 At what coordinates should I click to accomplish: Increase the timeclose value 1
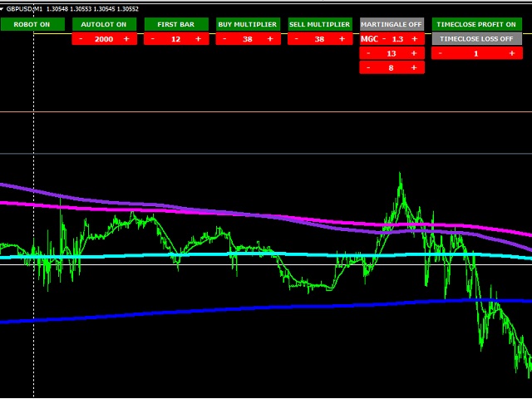click(512, 53)
